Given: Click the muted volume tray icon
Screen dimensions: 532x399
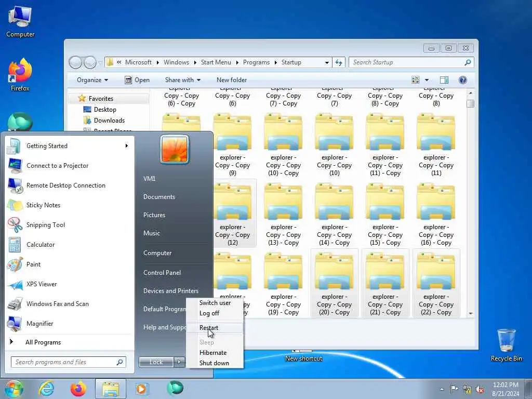Looking at the screenshot, I should (x=480, y=390).
